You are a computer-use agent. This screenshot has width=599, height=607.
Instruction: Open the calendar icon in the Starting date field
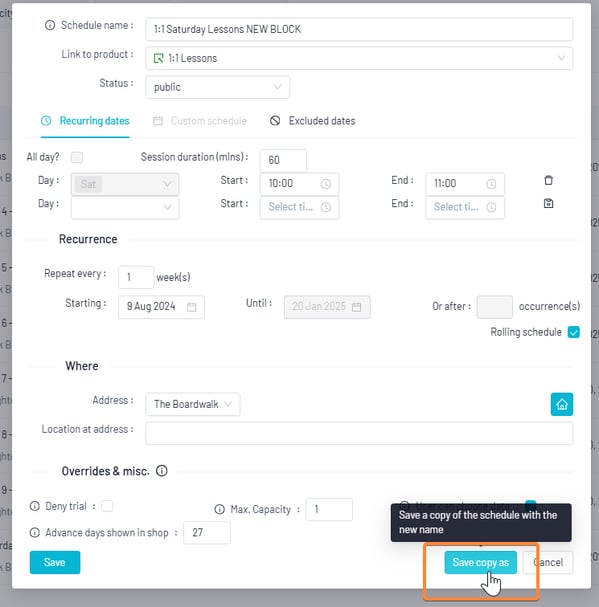click(x=192, y=307)
